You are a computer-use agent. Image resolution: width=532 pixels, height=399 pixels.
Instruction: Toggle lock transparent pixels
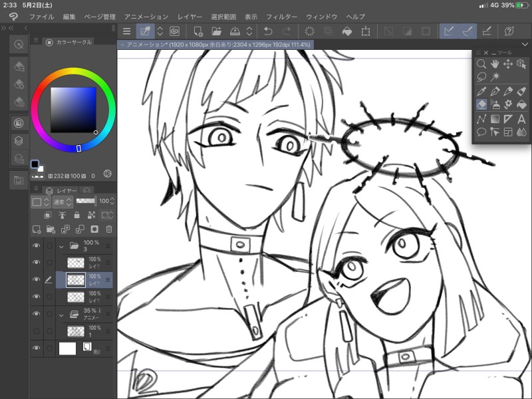91,215
